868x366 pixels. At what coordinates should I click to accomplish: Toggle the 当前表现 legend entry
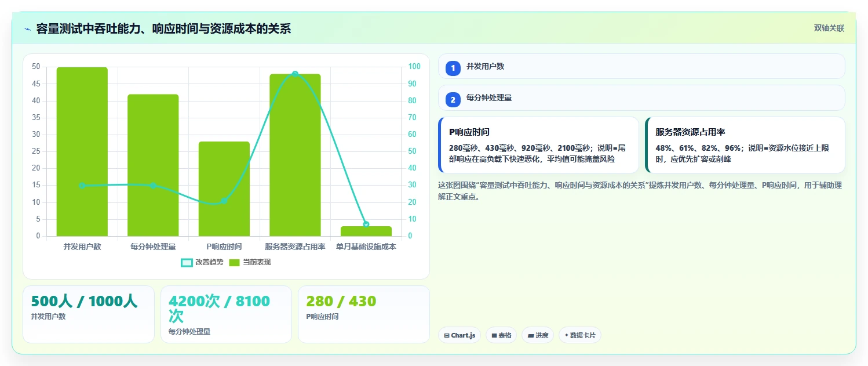(x=250, y=262)
